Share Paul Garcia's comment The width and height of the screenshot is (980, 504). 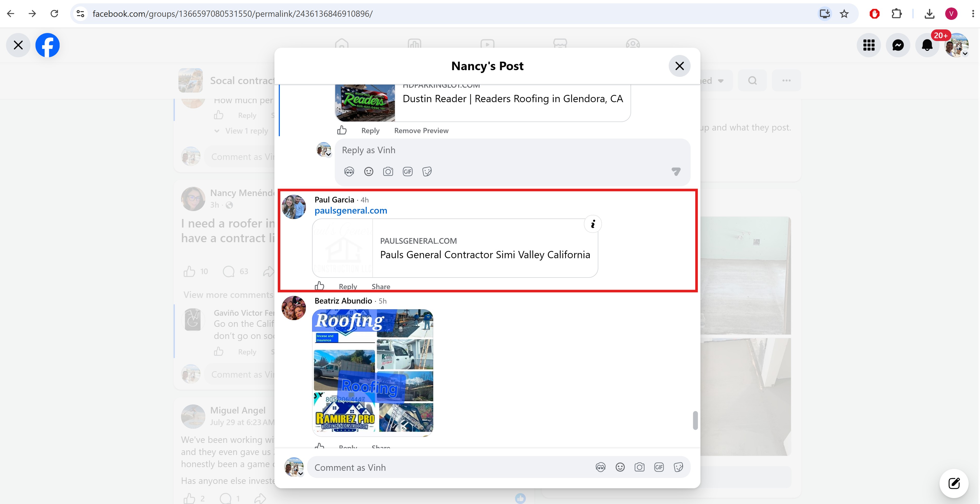(x=381, y=286)
